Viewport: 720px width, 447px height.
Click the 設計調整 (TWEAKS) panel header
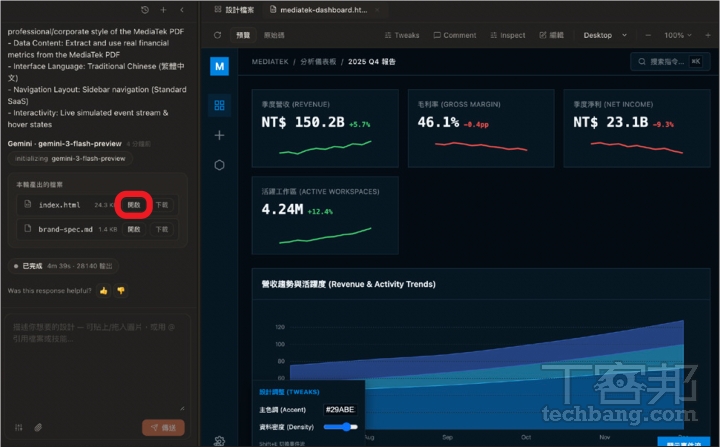coord(289,392)
